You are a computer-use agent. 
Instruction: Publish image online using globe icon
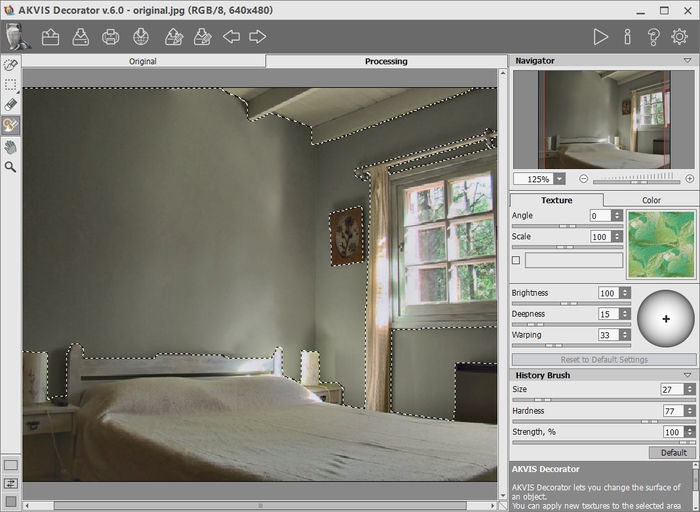(x=141, y=37)
